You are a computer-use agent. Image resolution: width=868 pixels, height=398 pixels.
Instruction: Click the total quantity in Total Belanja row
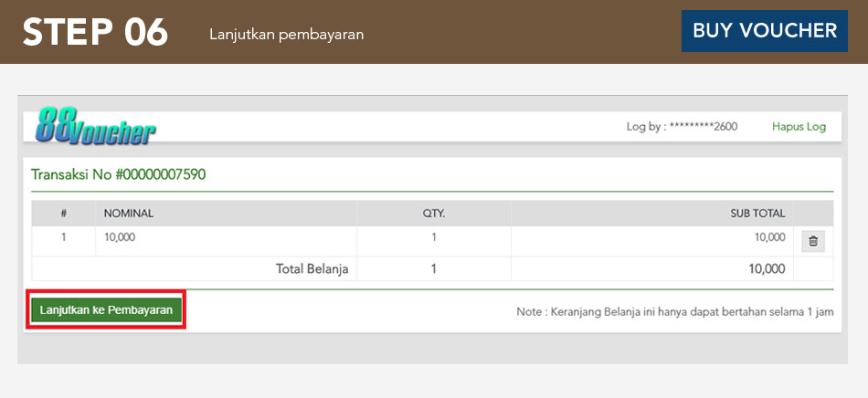click(x=433, y=268)
